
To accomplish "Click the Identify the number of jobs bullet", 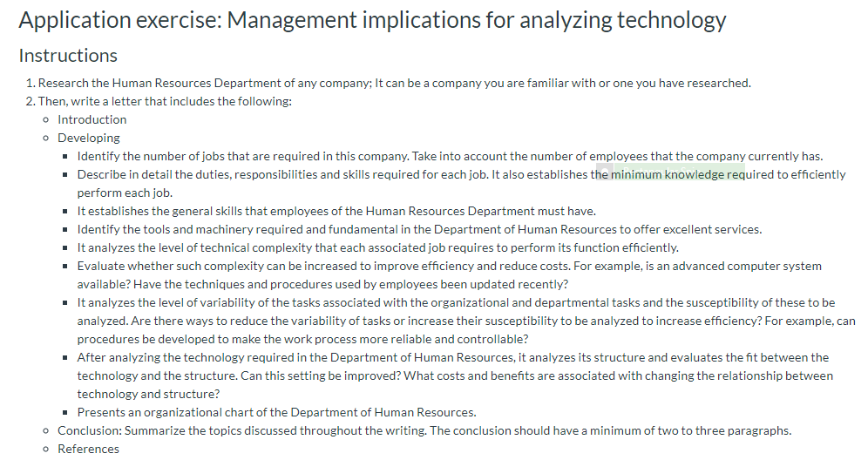I will (x=450, y=156).
